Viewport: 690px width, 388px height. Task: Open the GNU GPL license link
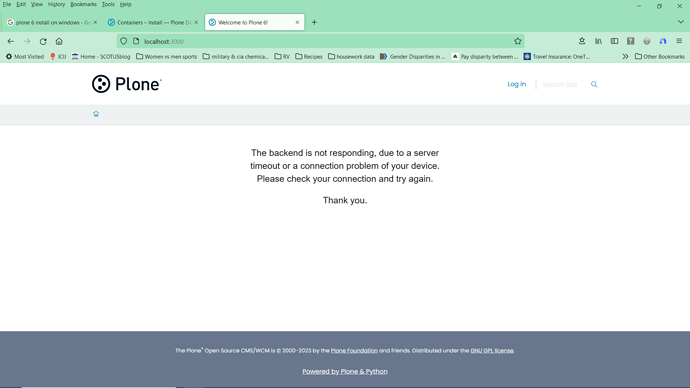tap(492, 351)
